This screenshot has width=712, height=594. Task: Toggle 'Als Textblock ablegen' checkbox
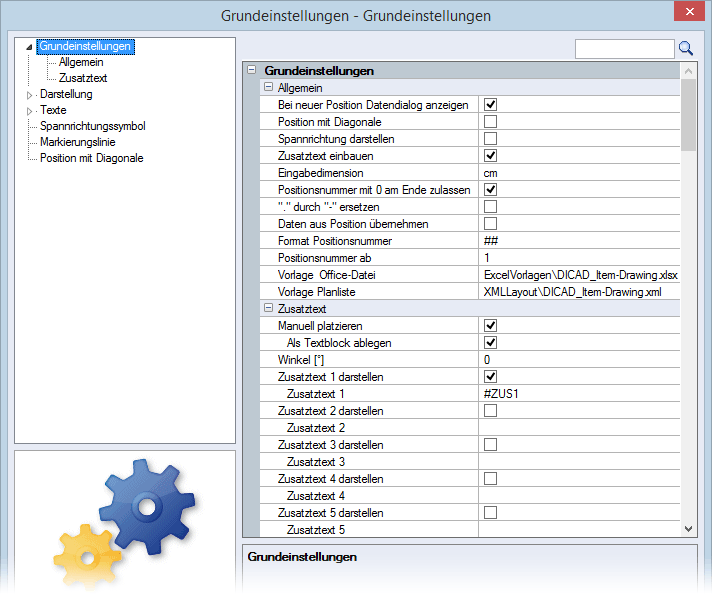click(x=490, y=343)
